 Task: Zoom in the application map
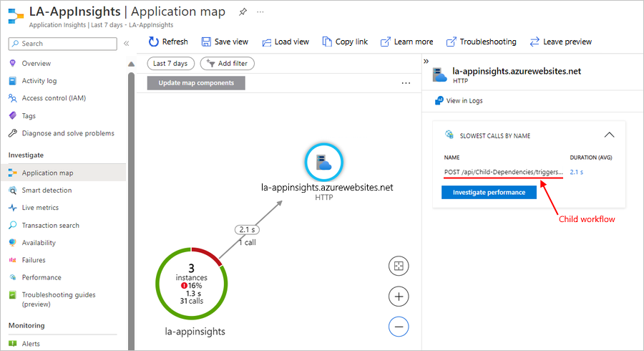(399, 297)
